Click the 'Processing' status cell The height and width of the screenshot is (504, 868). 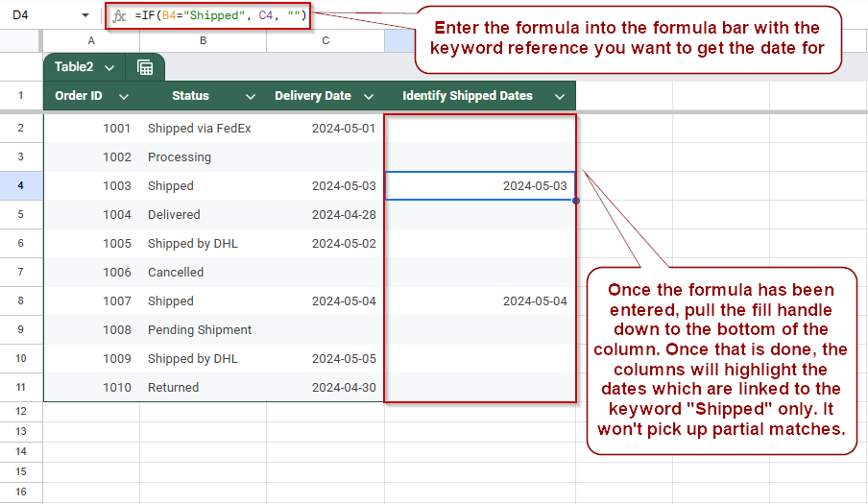(x=204, y=157)
